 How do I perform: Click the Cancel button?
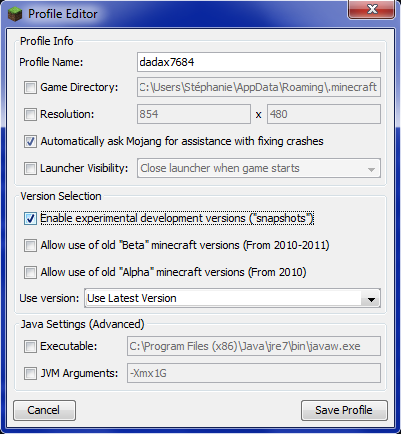pyautogui.click(x=44, y=410)
